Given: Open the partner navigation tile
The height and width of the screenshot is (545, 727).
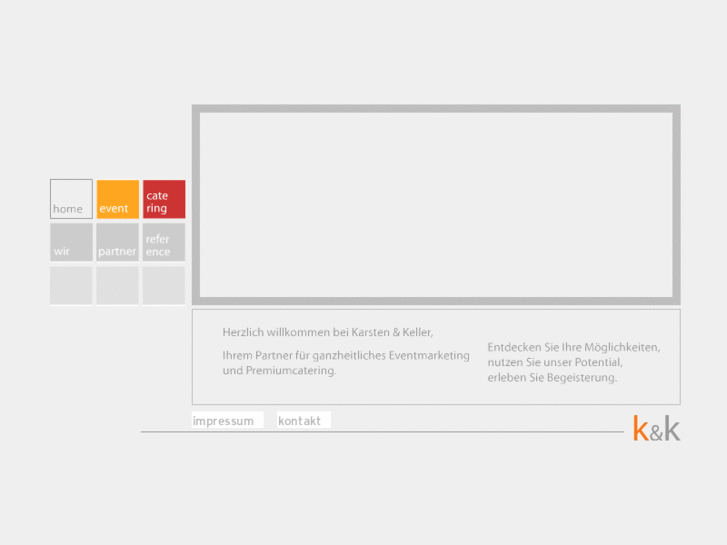Looking at the screenshot, I should click(118, 242).
